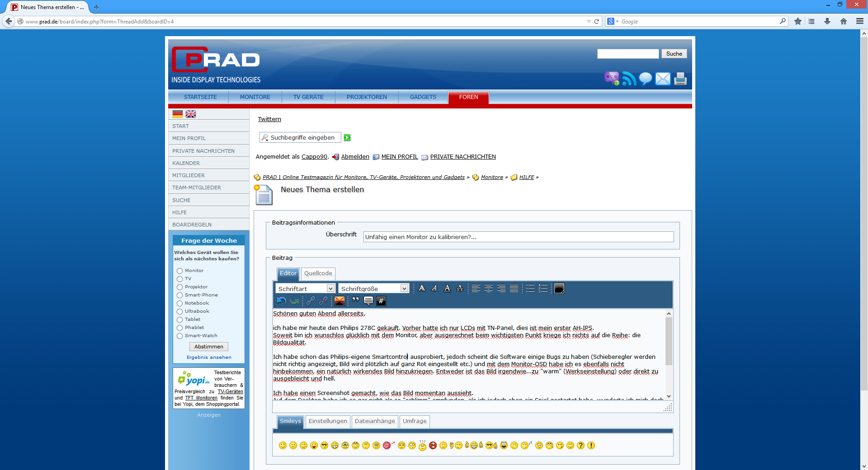The width and height of the screenshot is (868, 470).
Task: Open the RSS feed icon in header
Action: (x=629, y=79)
